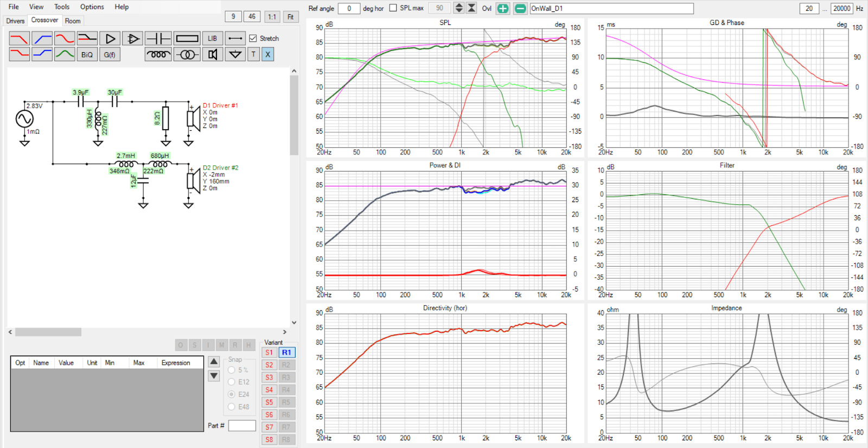Set schematic zoom to 1:1
This screenshot has height=448, width=868.
272,17
